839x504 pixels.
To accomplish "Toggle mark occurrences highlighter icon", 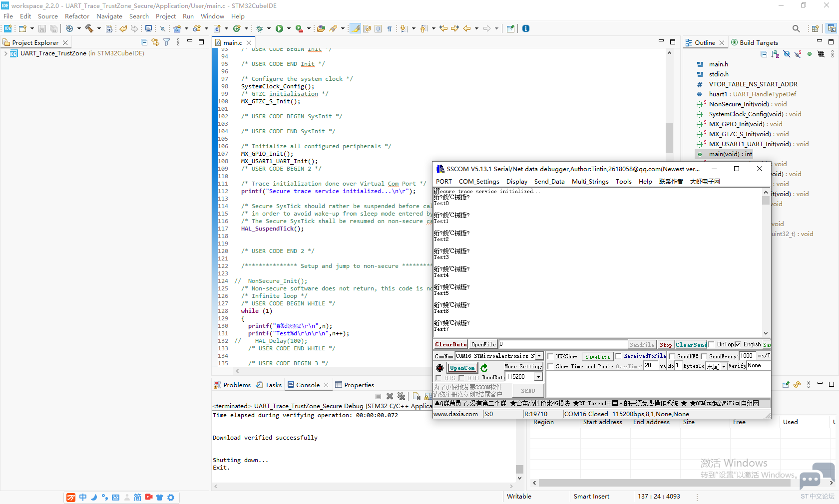I will [356, 28].
